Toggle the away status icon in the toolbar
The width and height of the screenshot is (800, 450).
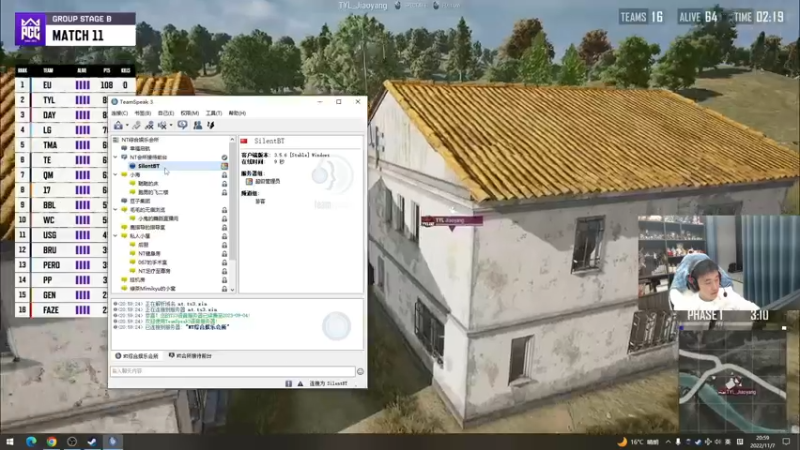[162, 125]
